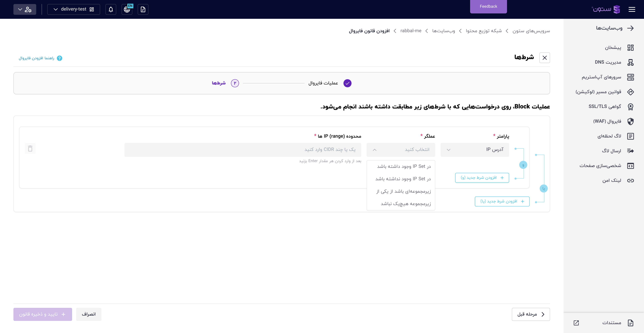Click the notification bell icon
This screenshot has height=333, width=644.
[x=111, y=9]
